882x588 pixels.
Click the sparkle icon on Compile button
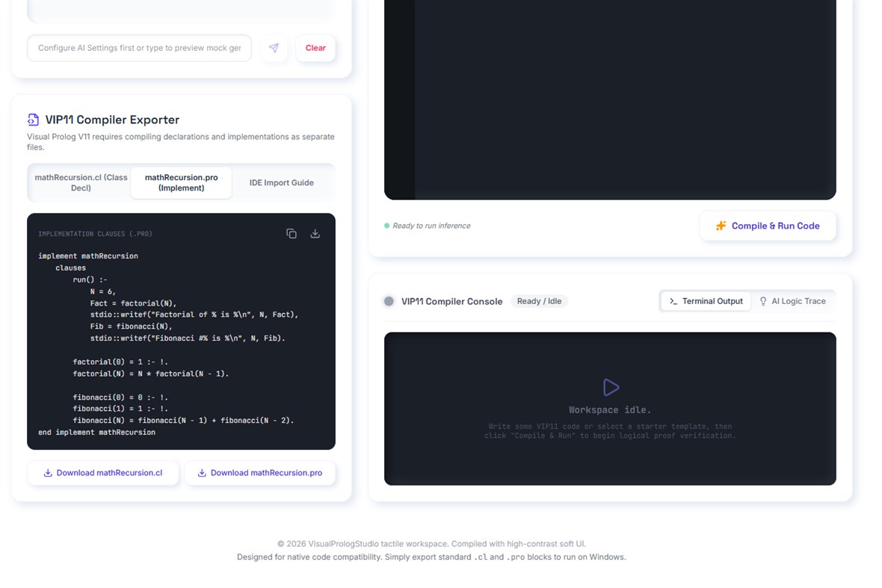click(x=721, y=226)
